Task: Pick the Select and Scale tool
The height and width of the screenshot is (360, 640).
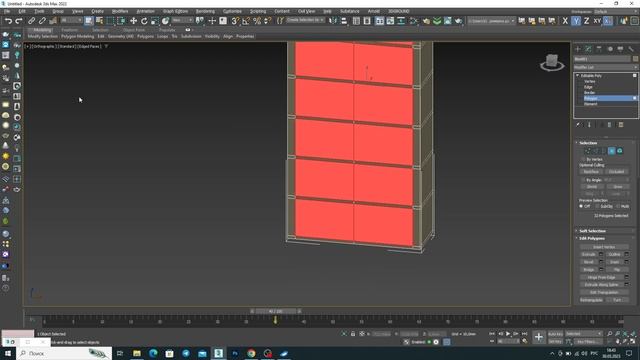Action: click(155, 21)
